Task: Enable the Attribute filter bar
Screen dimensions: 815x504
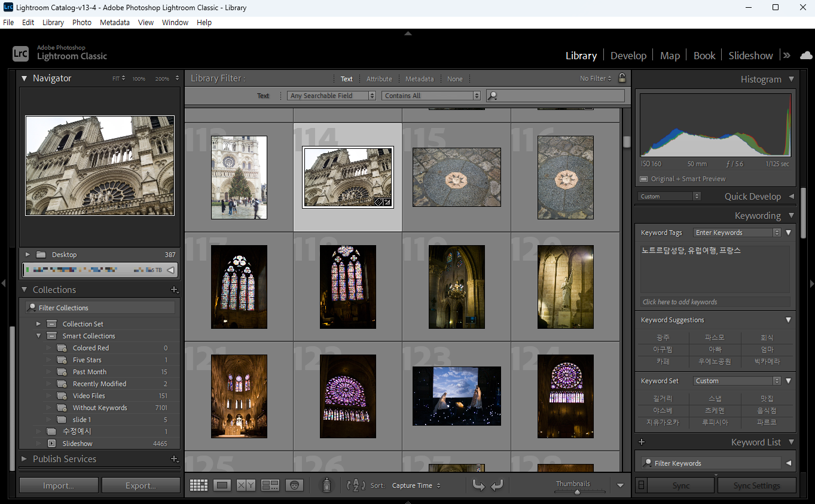Action: (379, 79)
